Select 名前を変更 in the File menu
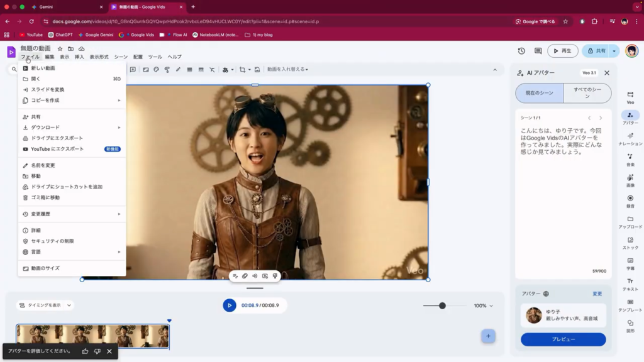Viewport: 644px width, 362px height. 43,165
